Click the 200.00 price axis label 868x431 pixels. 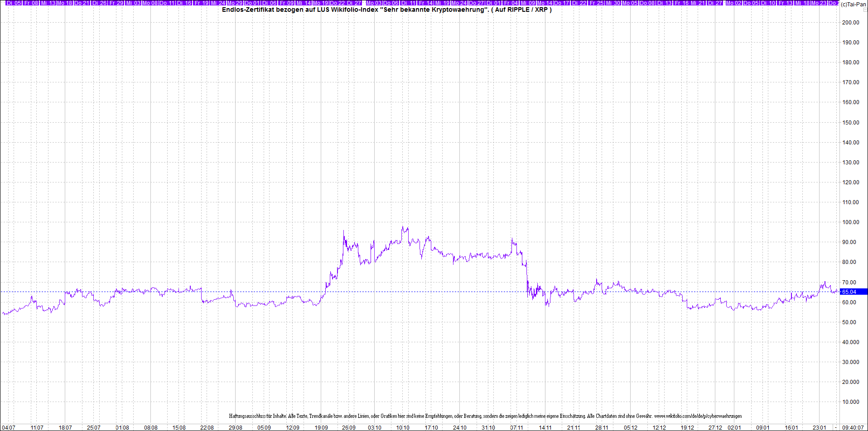(x=850, y=23)
